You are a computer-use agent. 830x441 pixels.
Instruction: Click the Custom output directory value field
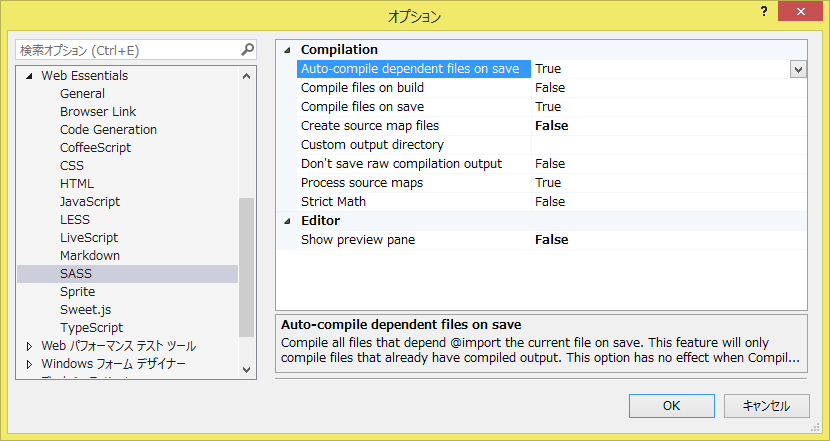click(x=668, y=145)
